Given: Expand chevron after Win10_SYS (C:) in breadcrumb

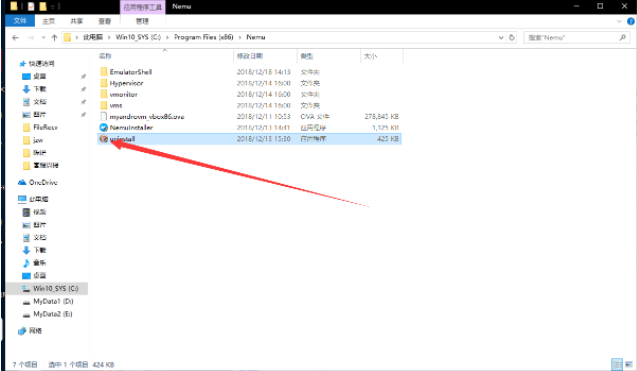Looking at the screenshot, I should (x=167, y=37).
